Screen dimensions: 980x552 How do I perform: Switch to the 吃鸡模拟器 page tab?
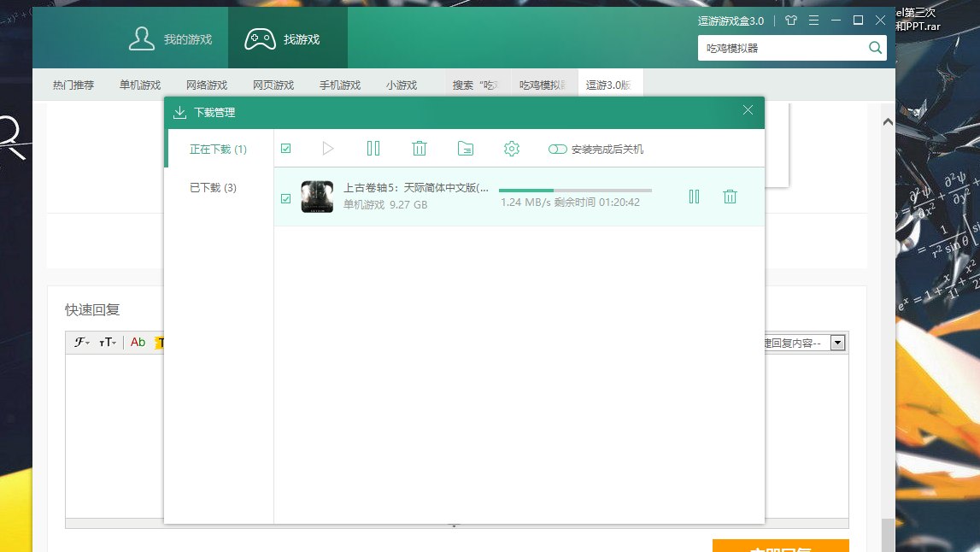pyautogui.click(x=543, y=85)
